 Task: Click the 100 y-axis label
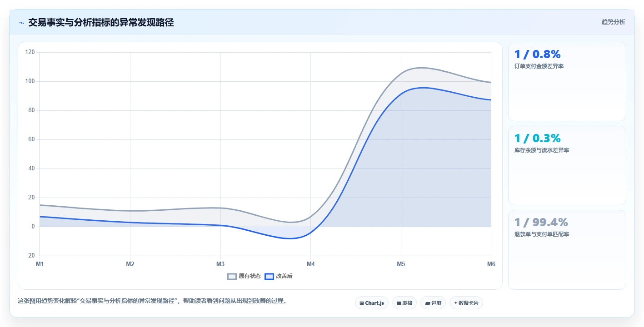[x=30, y=81]
